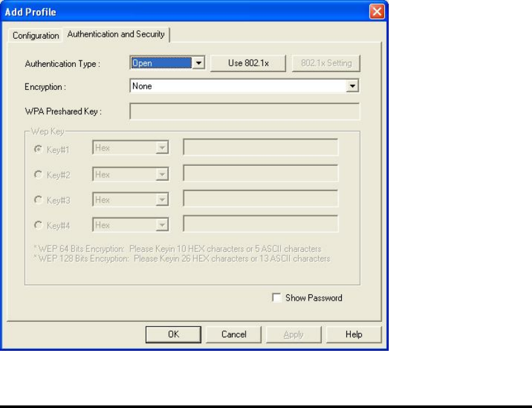The width and height of the screenshot is (532, 408).
Task: Click the Key#3 value input field
Action: [x=261, y=199]
